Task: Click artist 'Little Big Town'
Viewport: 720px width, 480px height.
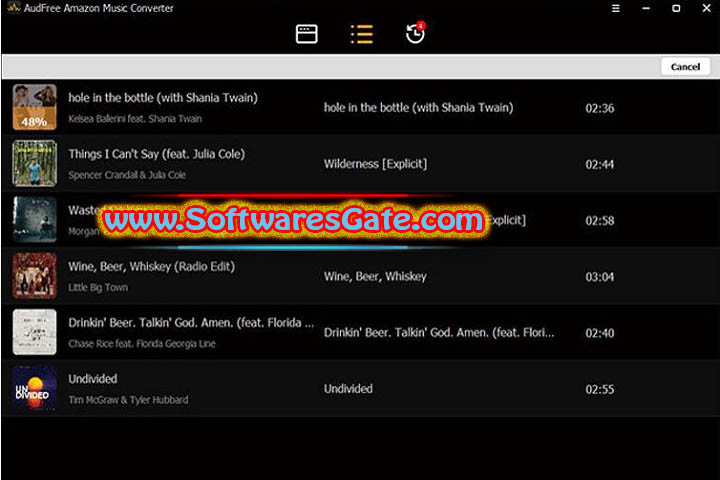Action: coord(98,288)
